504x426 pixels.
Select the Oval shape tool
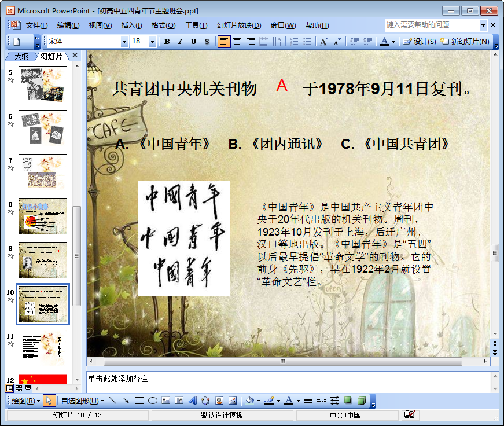point(153,401)
